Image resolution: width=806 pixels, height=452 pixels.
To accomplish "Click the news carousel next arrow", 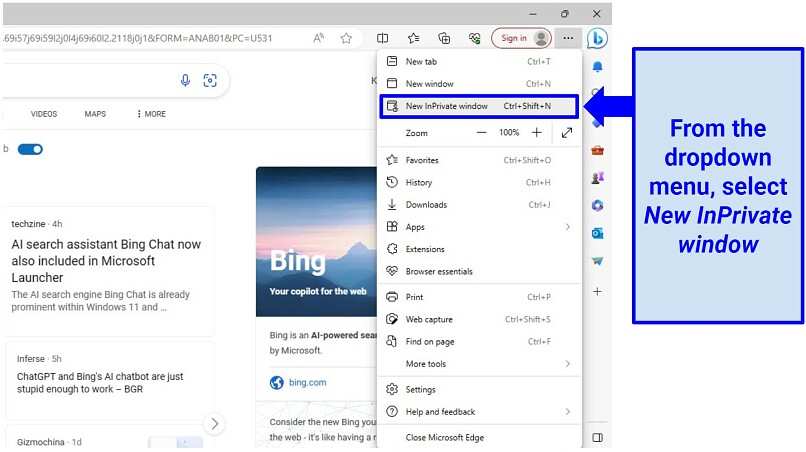I will (x=214, y=423).
